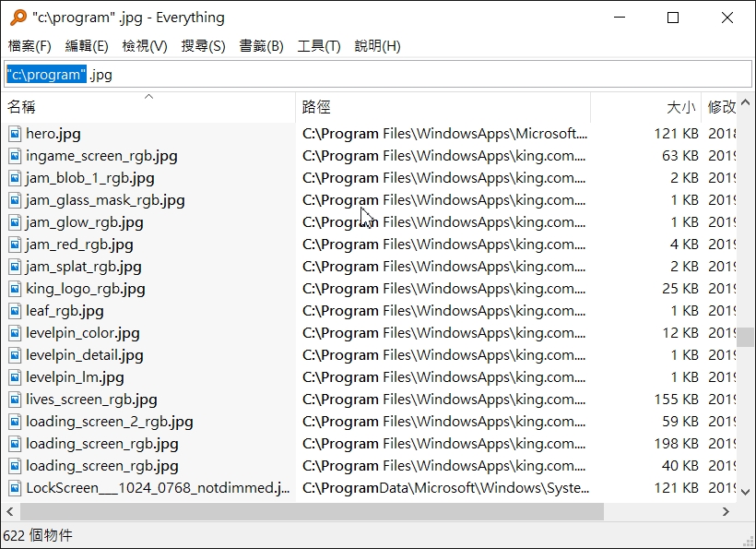Click the vertical scrollbar down arrow
This screenshot has width=756, height=549.
tap(745, 492)
